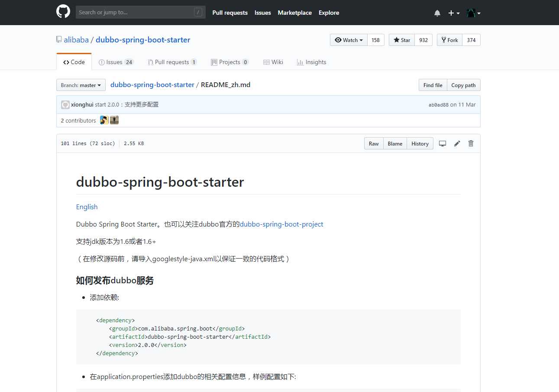Open the alibaba owner link
Viewport: 559px width, 392px height.
point(76,40)
